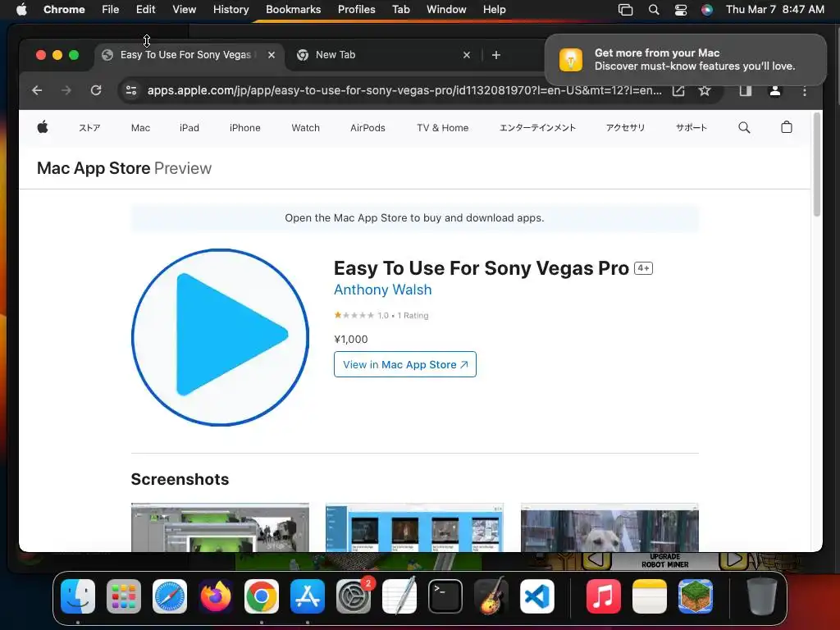The image size is (840, 630).
Task: Open the File menu
Action: tap(111, 9)
